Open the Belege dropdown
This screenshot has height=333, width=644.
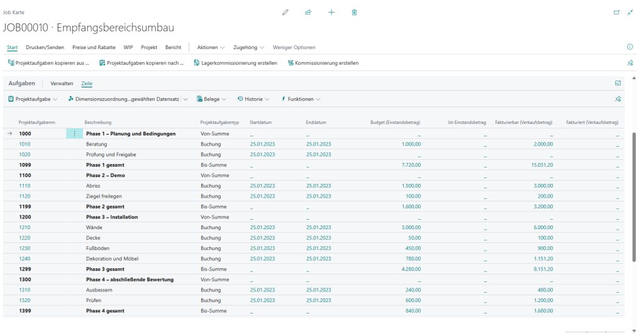point(211,99)
